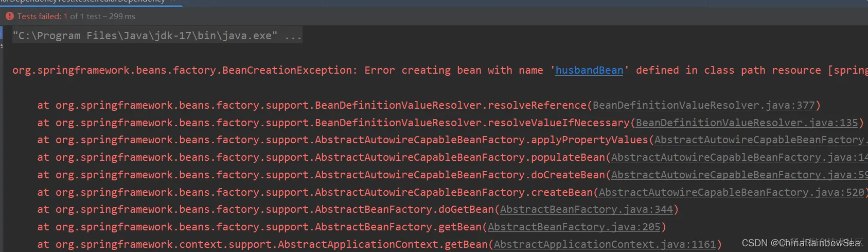Image resolution: width=868 pixels, height=252 pixels.
Task: Open the AbstractAutowireCapableBeanFactory link on populateBean line
Action: click(739, 157)
